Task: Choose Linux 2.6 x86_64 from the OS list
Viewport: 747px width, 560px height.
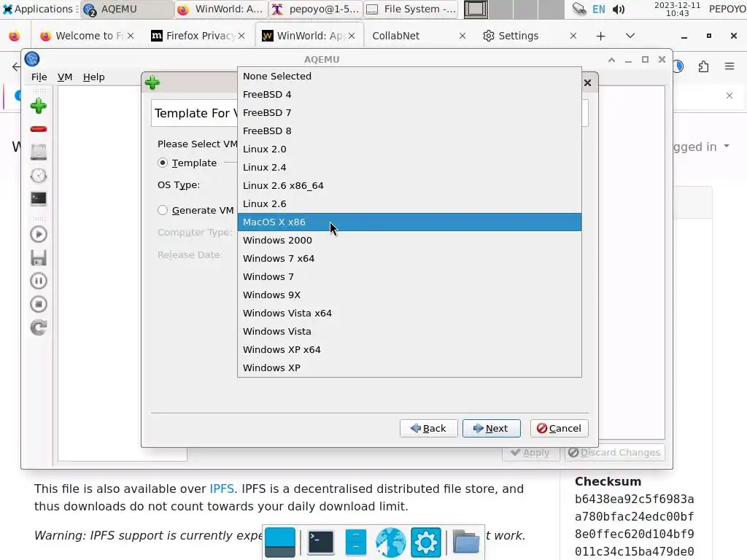Action: [410, 185]
